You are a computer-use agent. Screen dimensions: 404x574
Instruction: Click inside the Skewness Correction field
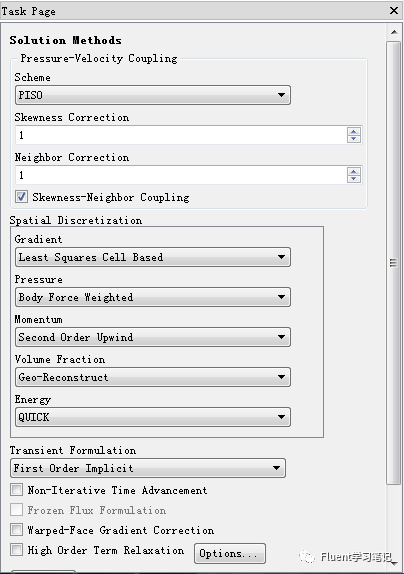click(181, 135)
